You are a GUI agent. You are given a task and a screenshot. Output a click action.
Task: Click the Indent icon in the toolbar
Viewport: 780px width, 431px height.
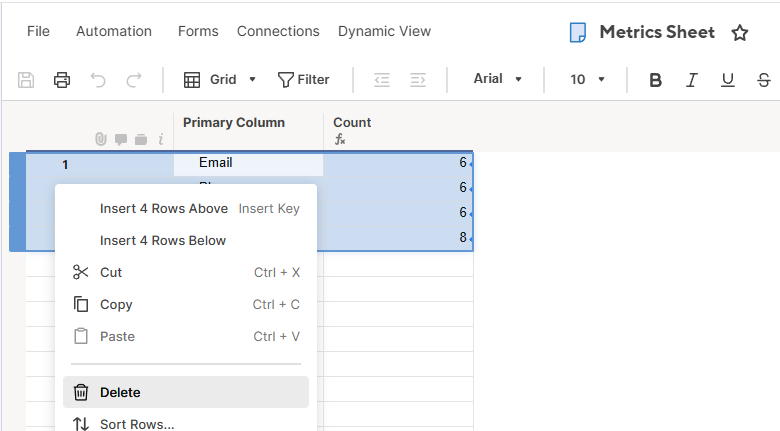[418, 80]
